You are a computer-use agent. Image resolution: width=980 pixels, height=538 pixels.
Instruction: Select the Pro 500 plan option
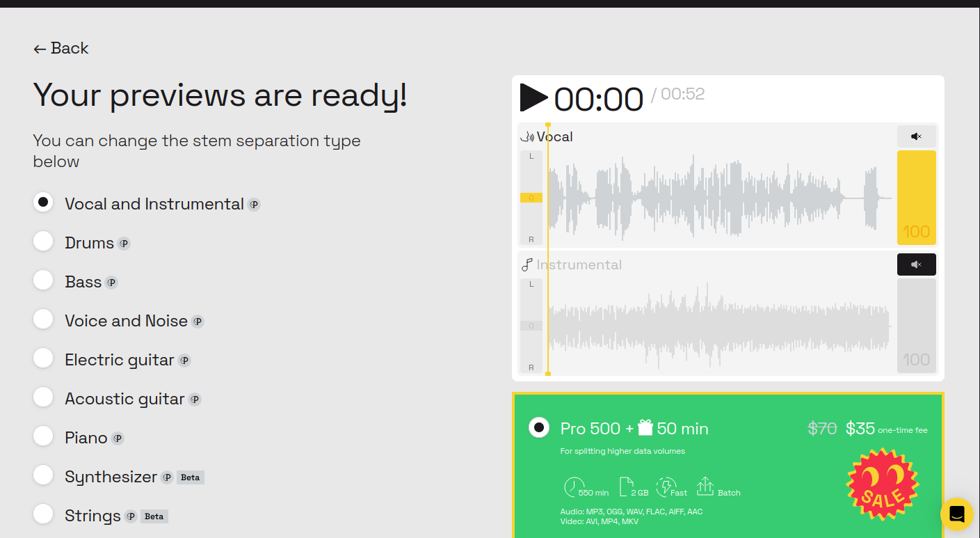(x=539, y=427)
